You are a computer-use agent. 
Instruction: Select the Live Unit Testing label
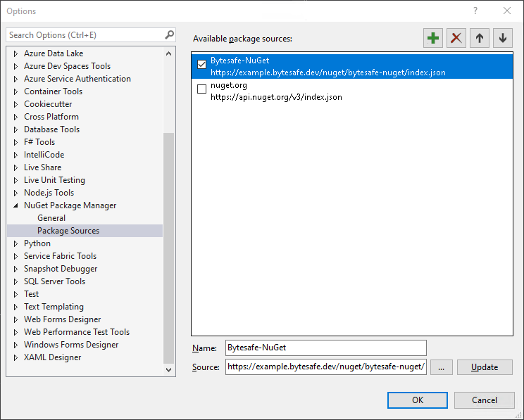coord(54,180)
